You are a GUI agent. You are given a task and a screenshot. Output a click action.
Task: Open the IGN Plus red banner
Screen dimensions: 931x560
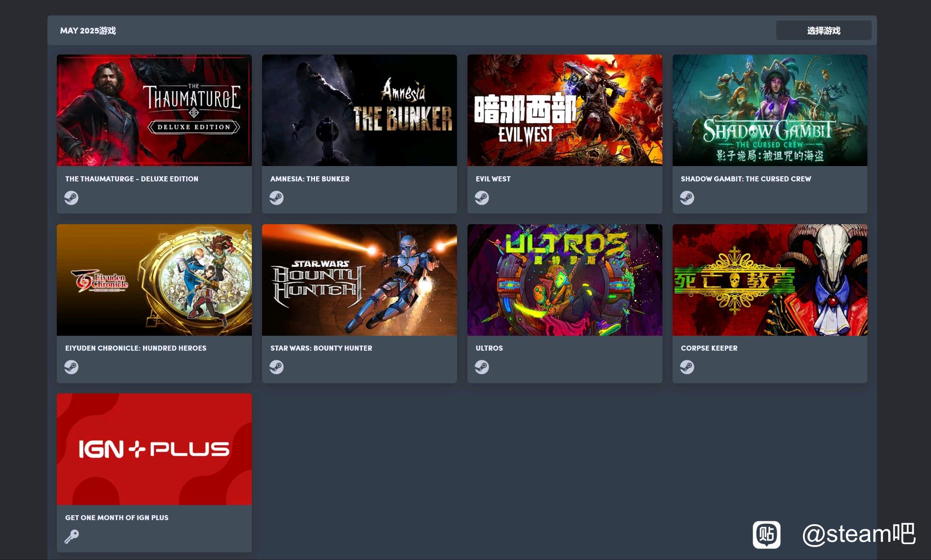pos(154,449)
